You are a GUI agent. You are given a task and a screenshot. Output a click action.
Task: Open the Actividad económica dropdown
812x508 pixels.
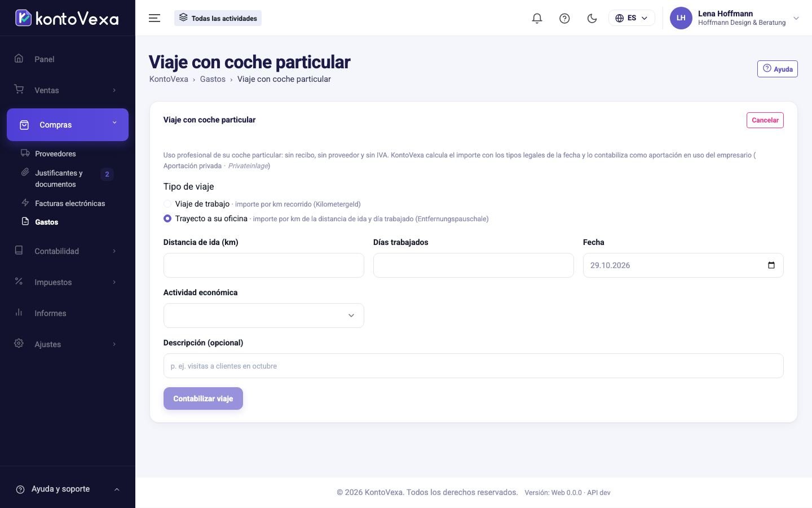[263, 316]
